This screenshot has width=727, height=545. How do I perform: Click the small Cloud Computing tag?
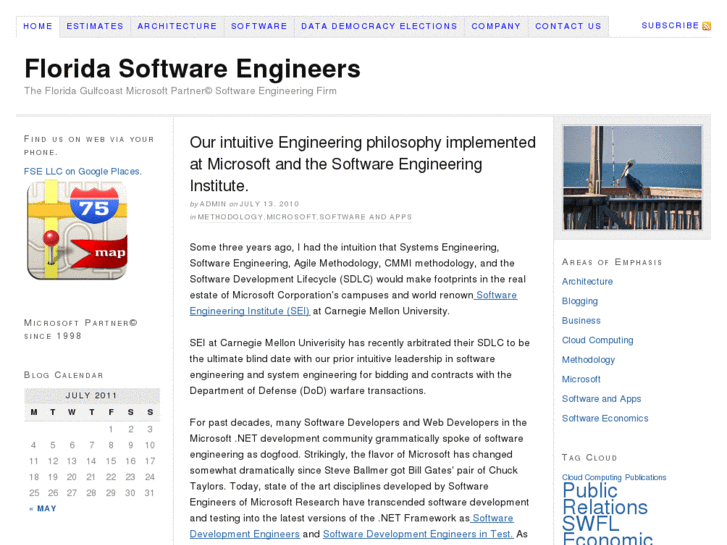tap(592, 477)
